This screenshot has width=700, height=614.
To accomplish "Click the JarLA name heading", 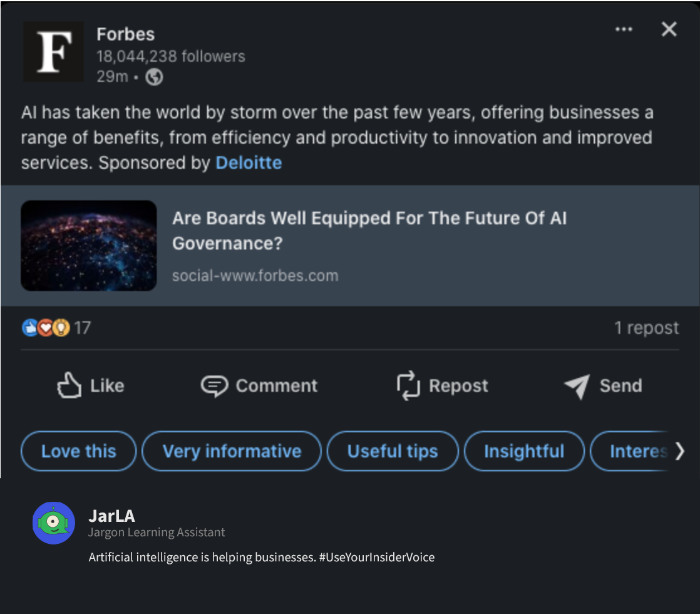I will pos(111,516).
